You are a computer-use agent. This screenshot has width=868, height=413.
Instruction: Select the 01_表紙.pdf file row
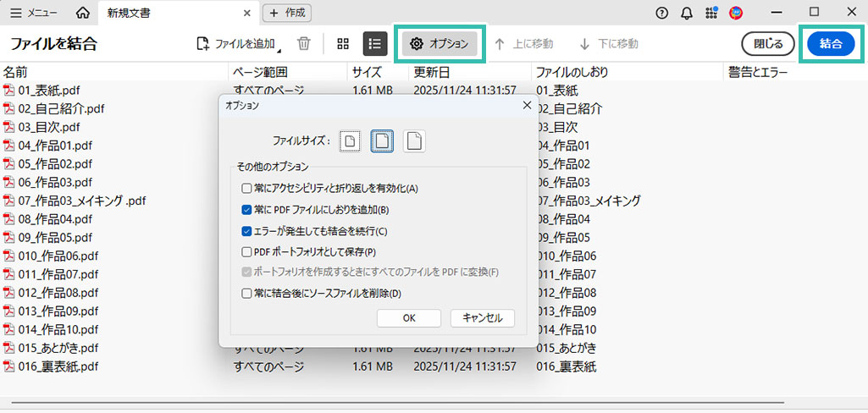(x=49, y=90)
